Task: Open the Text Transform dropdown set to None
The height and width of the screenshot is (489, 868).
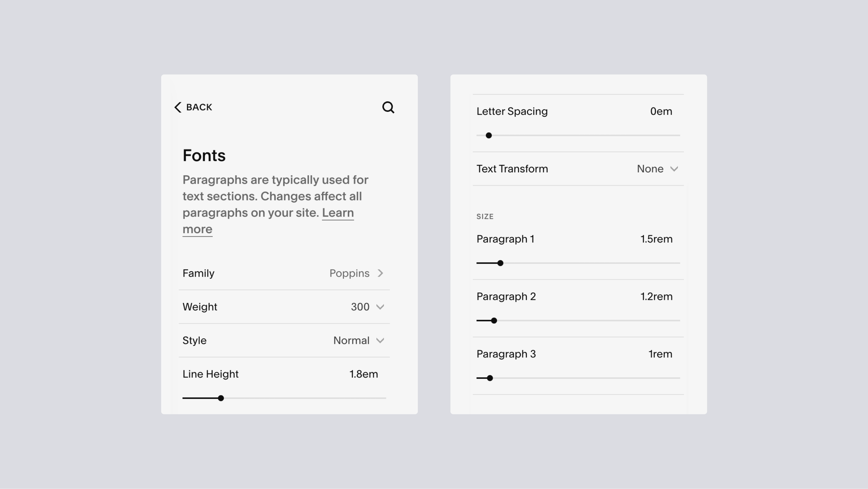Action: tap(650, 169)
